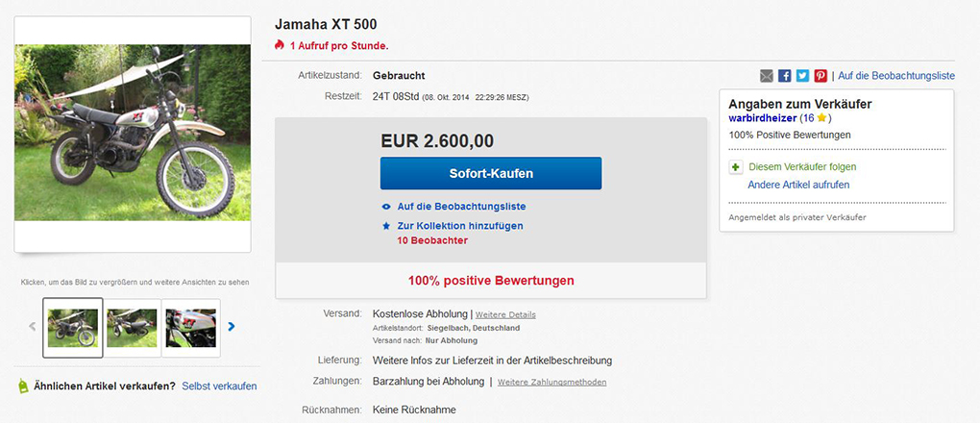980x423 pixels.
Task: Share listing via email envelope icon
Action: click(x=767, y=75)
